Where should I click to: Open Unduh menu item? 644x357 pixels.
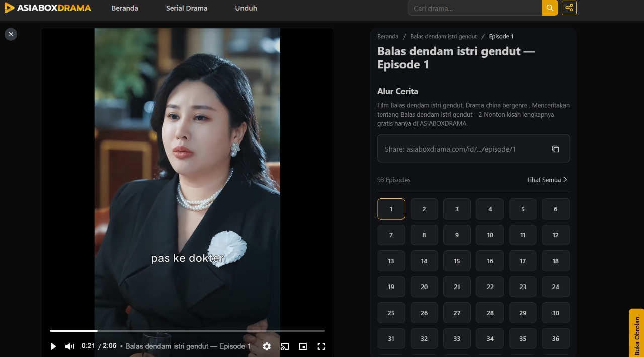click(x=246, y=8)
